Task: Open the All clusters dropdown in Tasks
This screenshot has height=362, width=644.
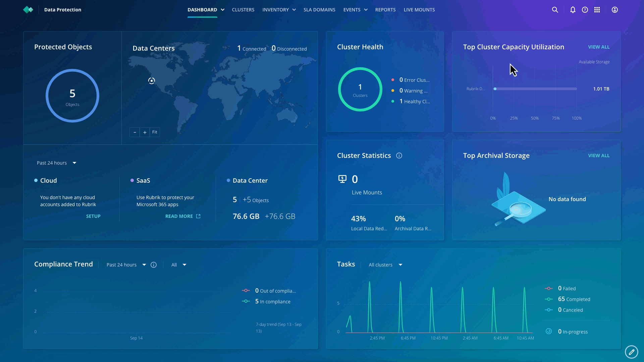Action: point(385,265)
